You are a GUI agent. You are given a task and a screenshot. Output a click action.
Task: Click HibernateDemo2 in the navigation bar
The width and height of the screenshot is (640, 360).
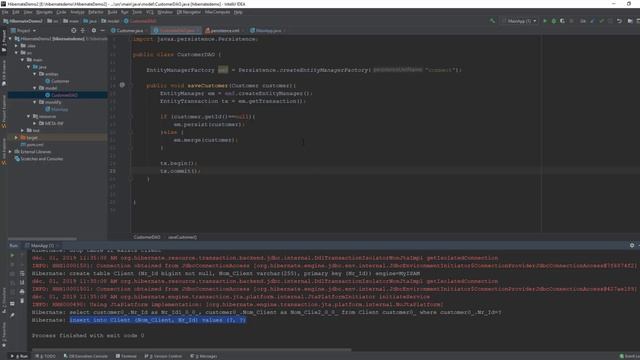(x=23, y=21)
